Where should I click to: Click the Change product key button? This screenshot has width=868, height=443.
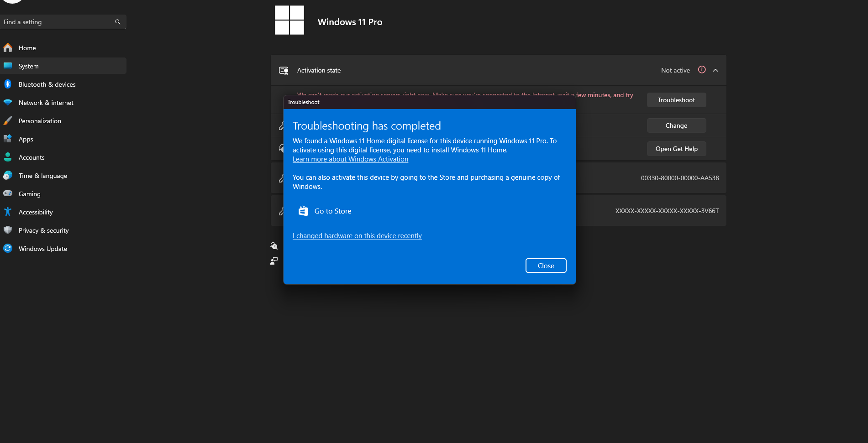(x=676, y=125)
